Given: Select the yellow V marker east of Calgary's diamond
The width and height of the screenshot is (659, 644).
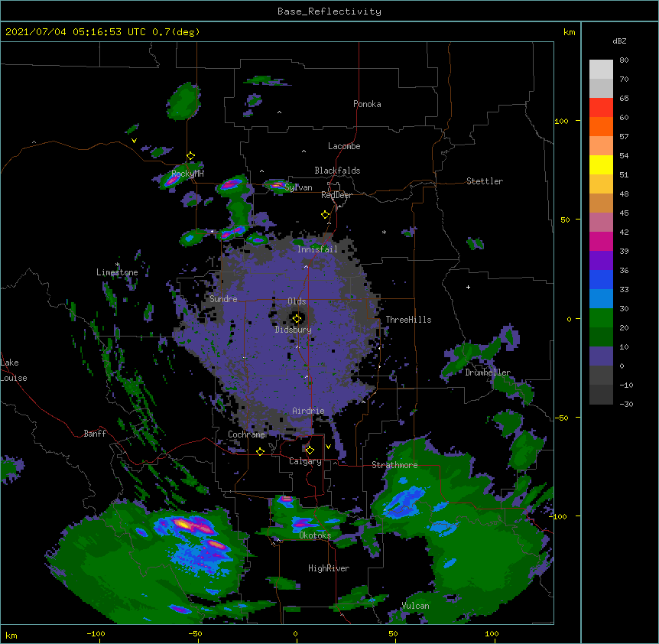Looking at the screenshot, I should coord(328,447).
